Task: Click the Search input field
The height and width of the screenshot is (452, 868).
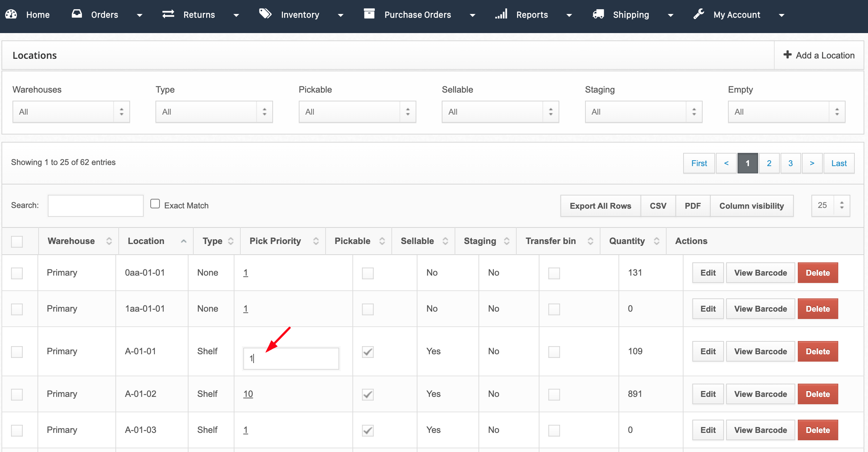Action: (x=96, y=205)
